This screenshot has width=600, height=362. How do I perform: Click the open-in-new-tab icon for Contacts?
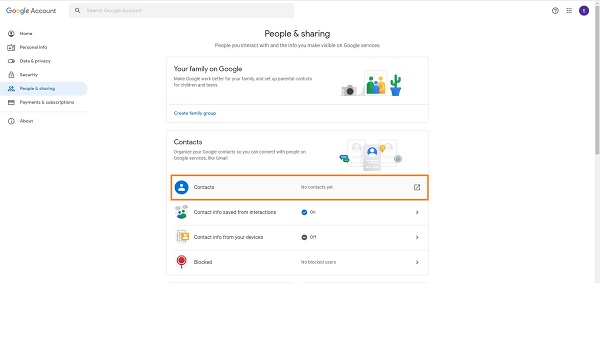coord(417,188)
